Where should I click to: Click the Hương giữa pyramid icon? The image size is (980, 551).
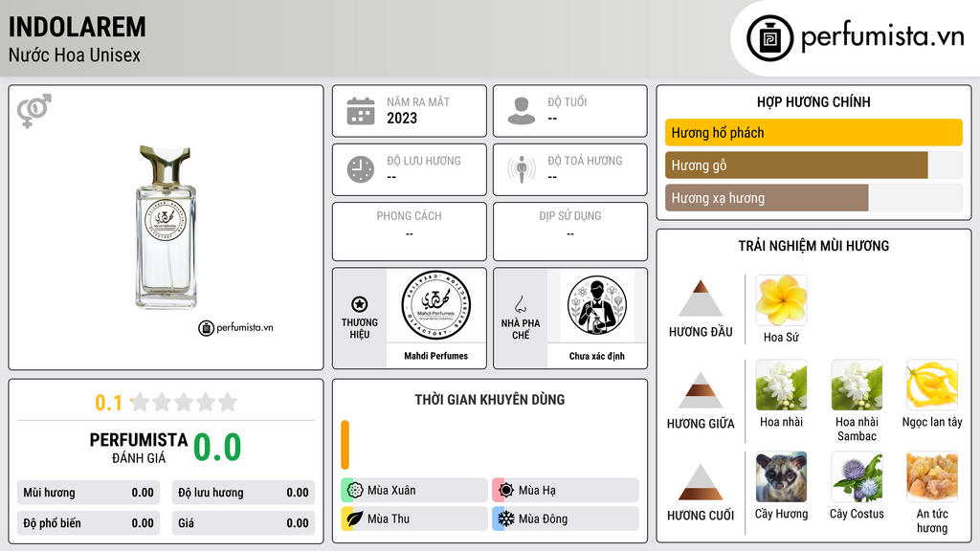[x=701, y=390]
